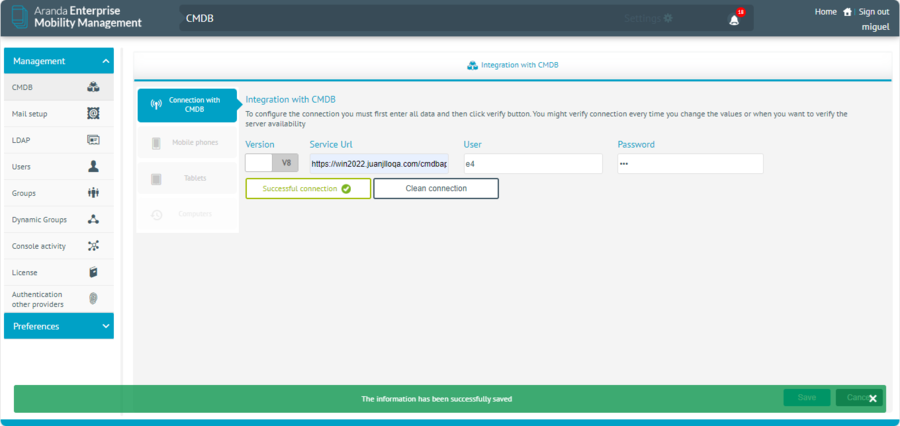Image resolution: width=900 pixels, height=426 pixels.
Task: Click the Groups people icon
Action: (94, 193)
